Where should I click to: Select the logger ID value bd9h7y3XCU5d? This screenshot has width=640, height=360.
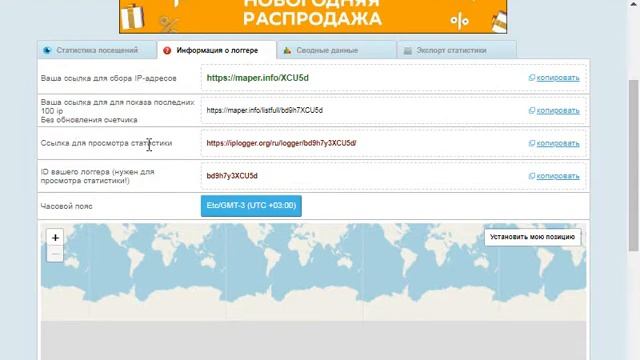click(232, 176)
